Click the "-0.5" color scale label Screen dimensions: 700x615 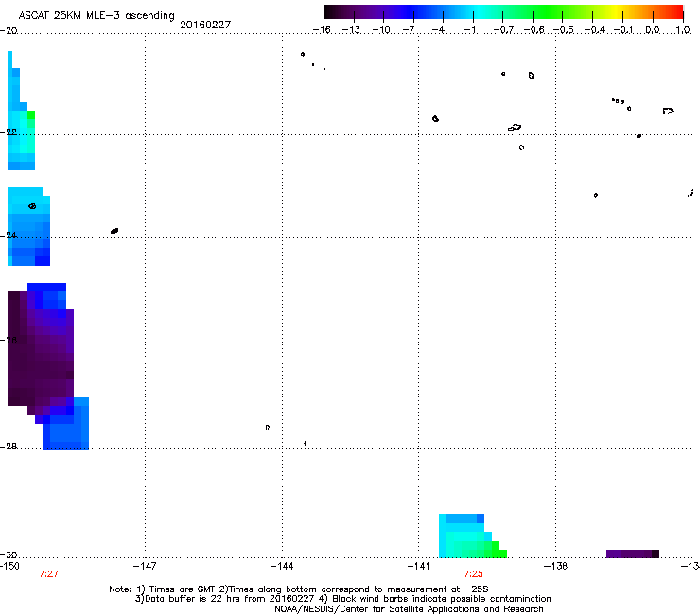pos(564,30)
